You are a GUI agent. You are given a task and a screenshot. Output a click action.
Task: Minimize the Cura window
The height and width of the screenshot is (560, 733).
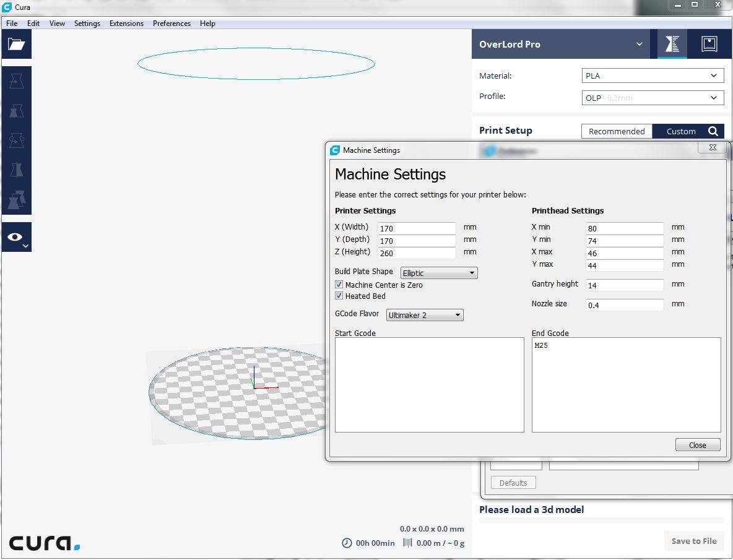[678, 5]
